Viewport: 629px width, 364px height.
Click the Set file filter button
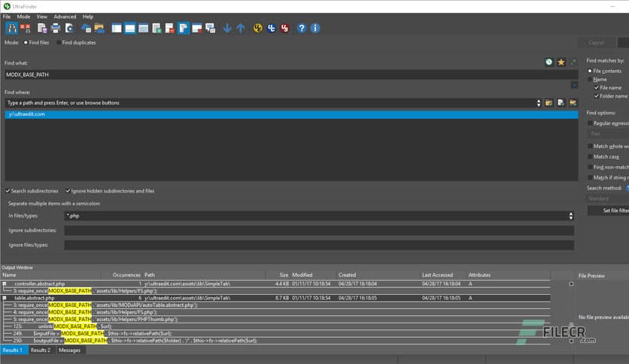point(608,211)
